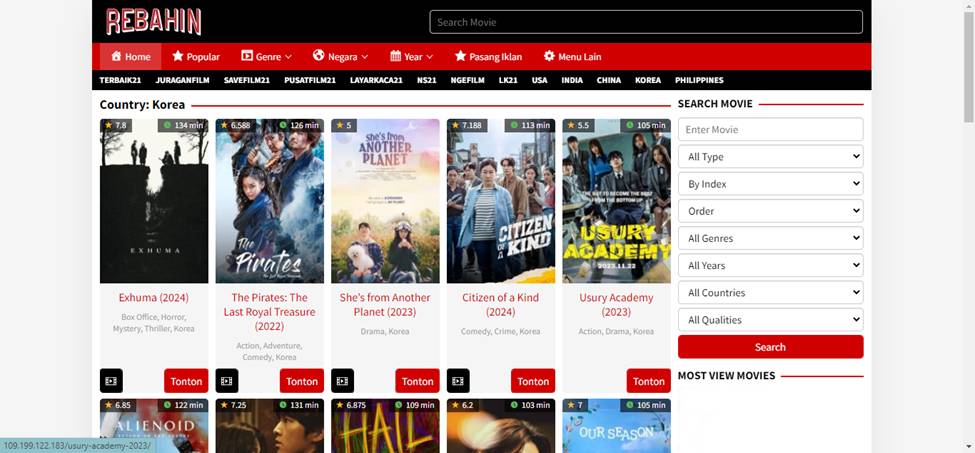Open trailer icon for Citizen of a Kind
Screen dimensions: 975x453
(458, 381)
